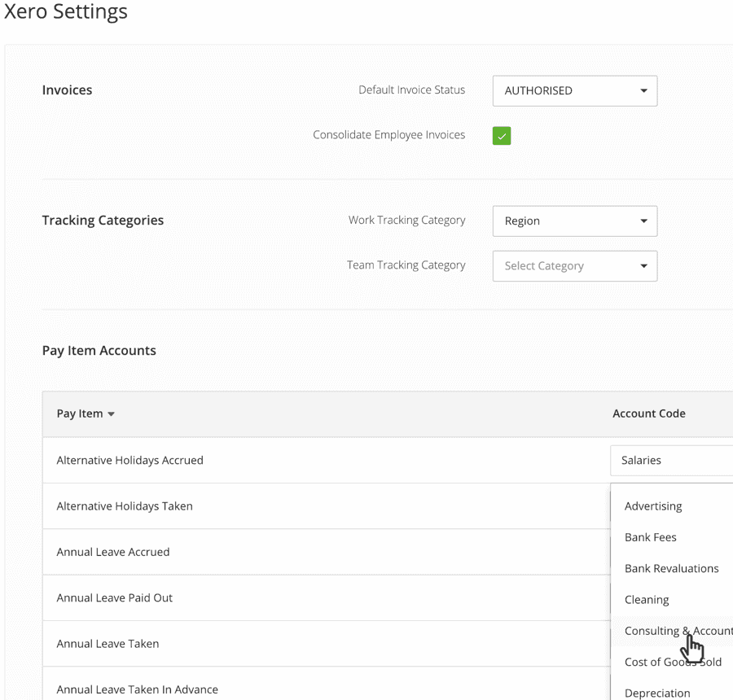Click the Xero Settings page heading

pos(66,12)
